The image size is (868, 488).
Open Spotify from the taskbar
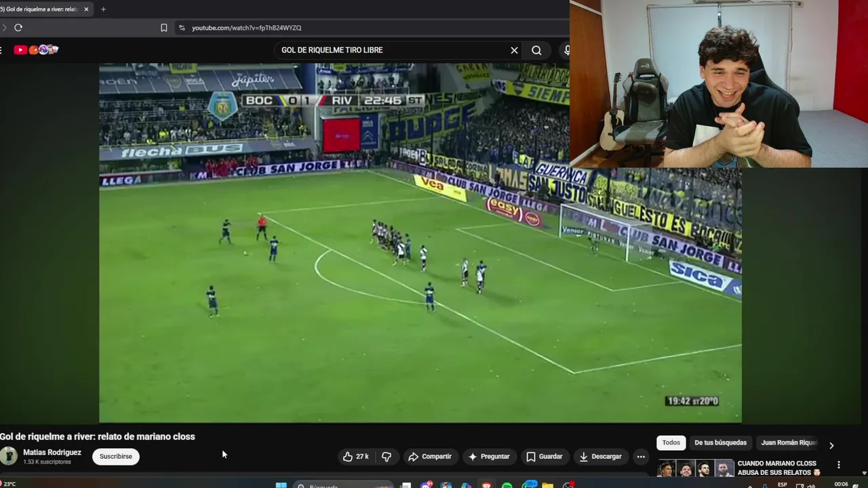pos(507,485)
